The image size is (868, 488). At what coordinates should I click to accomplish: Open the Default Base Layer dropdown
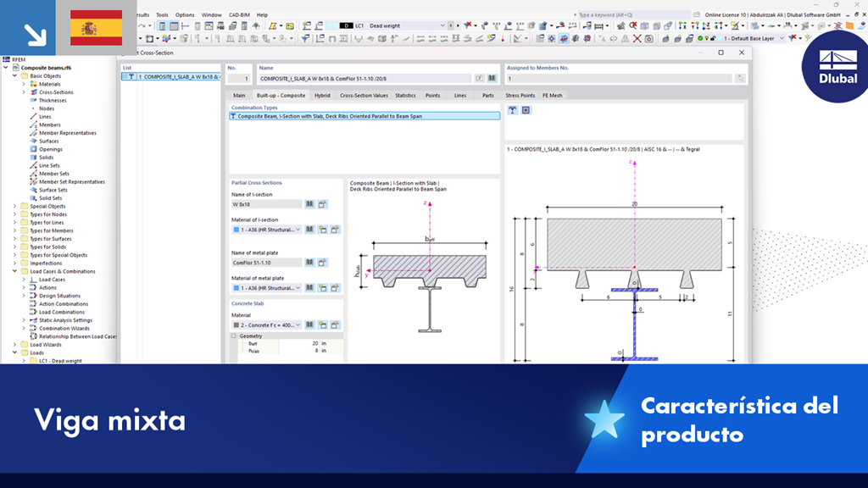[782, 39]
